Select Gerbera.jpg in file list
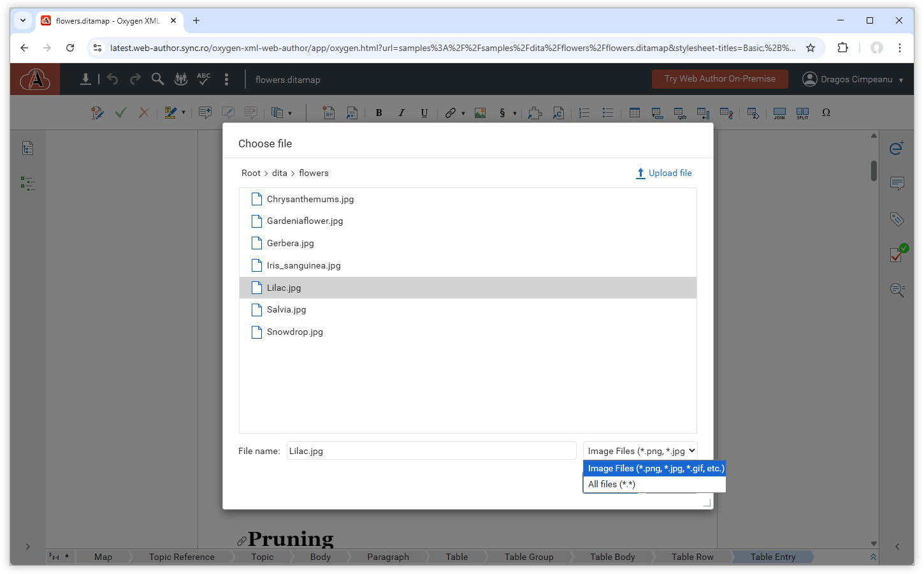The image size is (924, 574). [290, 243]
